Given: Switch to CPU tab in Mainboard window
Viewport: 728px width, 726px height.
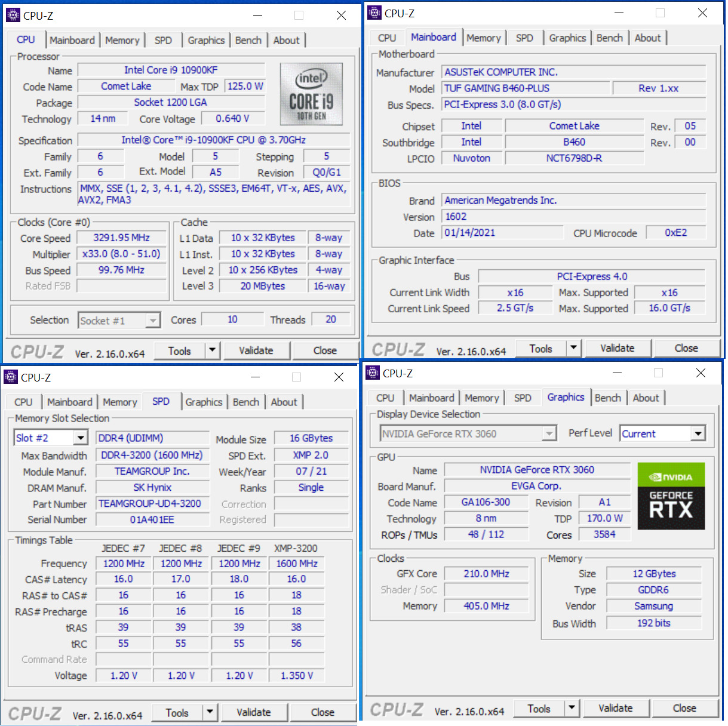Looking at the screenshot, I should pyautogui.click(x=386, y=38).
